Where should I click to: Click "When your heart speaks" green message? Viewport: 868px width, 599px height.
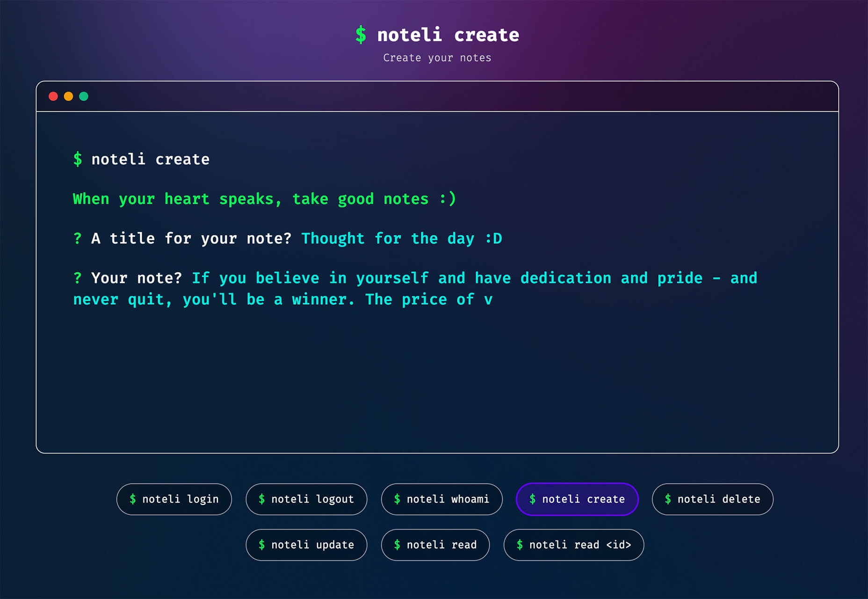(264, 199)
